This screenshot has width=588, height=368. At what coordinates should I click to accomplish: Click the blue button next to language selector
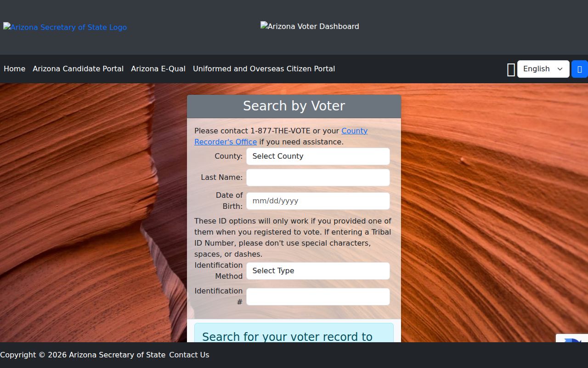(x=580, y=69)
